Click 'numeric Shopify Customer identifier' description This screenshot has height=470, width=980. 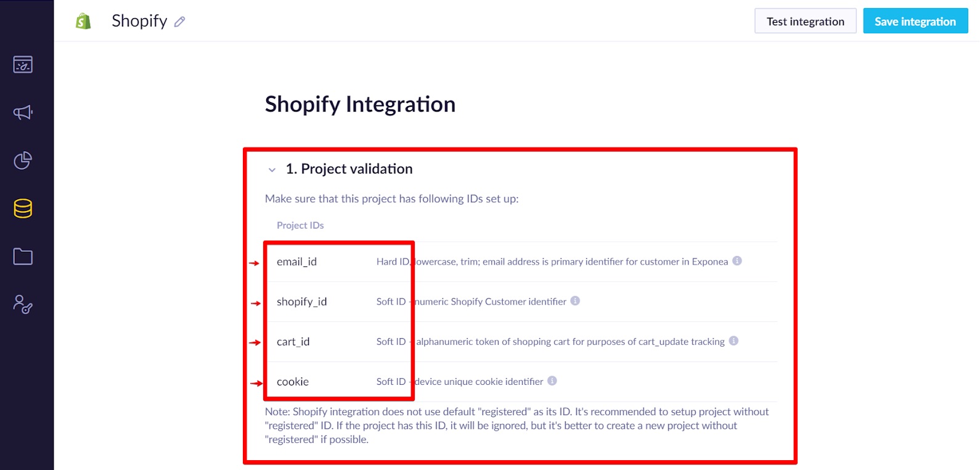(x=490, y=302)
